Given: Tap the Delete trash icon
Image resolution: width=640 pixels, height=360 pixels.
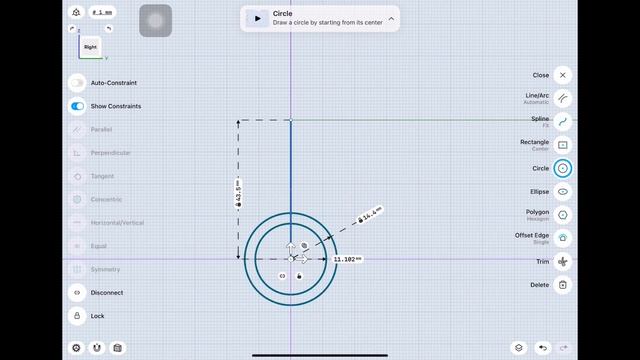Looking at the screenshot, I should (562, 285).
